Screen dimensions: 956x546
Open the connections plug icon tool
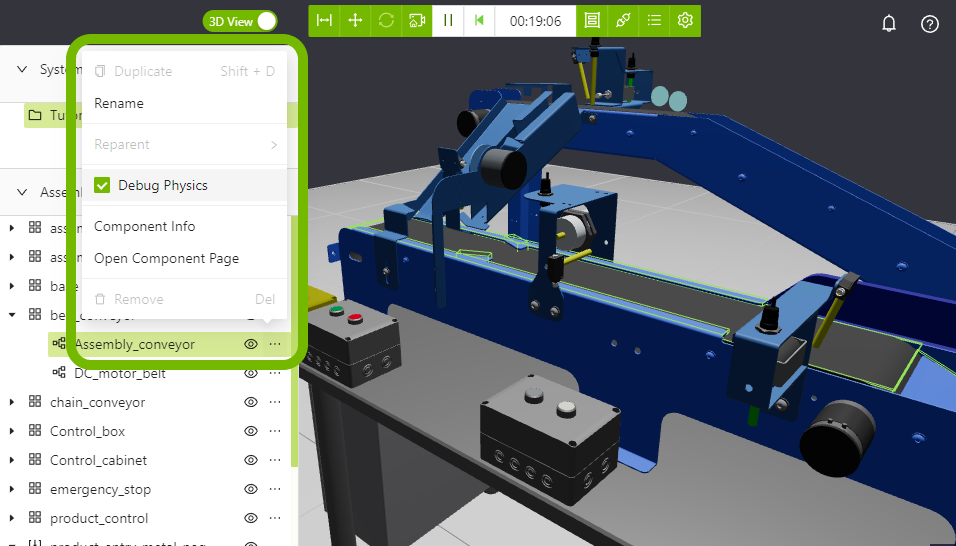623,20
